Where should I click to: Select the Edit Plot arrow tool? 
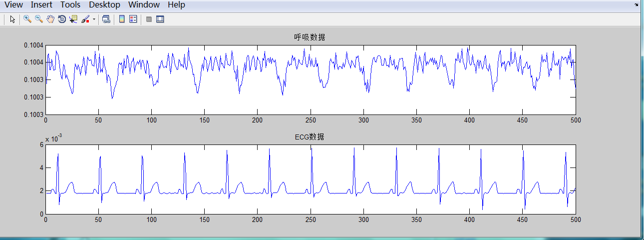[x=13, y=19]
